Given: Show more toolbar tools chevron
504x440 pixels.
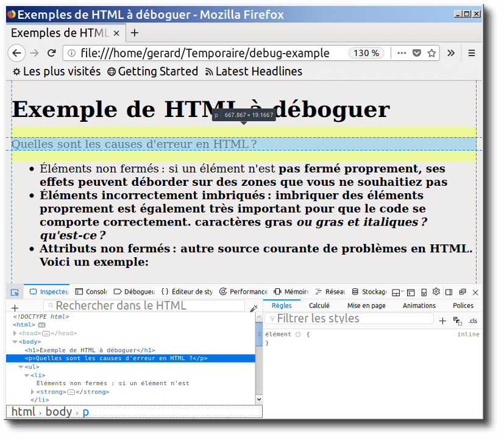Looking at the screenshot, I should (x=451, y=53).
